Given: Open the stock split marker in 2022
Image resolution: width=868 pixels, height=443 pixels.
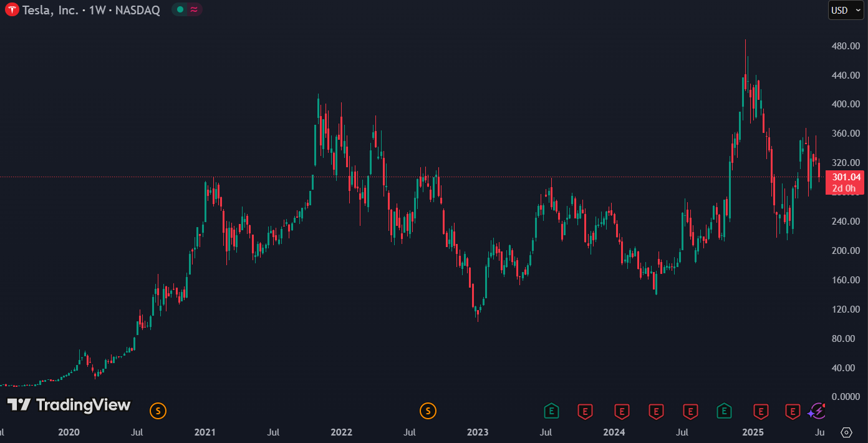Looking at the screenshot, I should click(x=428, y=411).
